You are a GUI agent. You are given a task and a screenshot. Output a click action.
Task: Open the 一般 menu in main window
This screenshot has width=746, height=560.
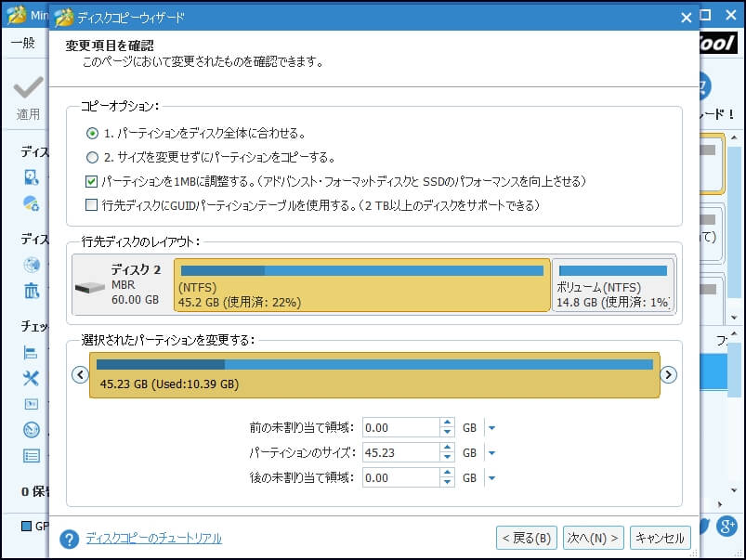[x=23, y=44]
